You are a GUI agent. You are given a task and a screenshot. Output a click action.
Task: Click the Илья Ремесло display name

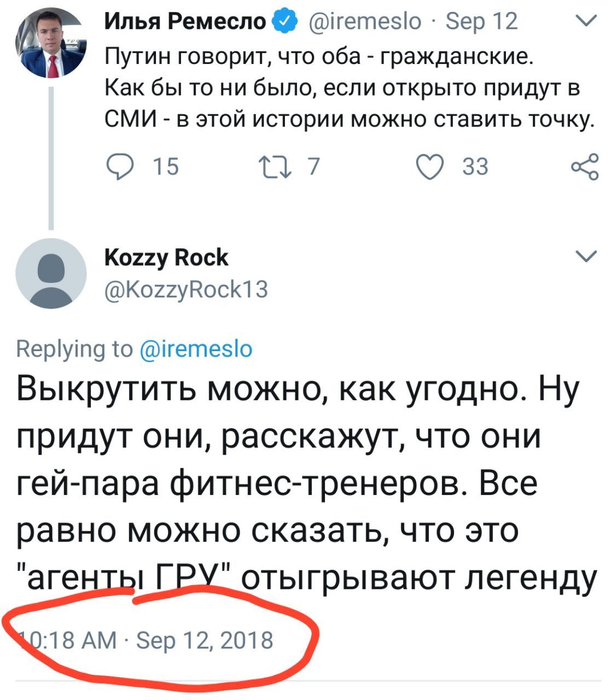[x=186, y=22]
